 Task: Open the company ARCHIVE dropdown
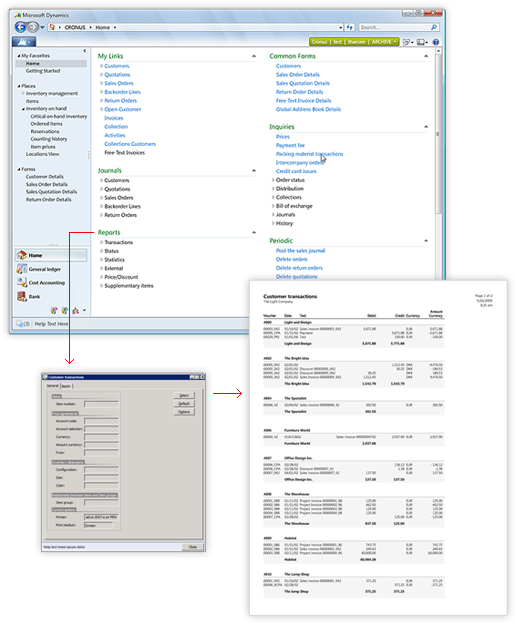pyautogui.click(x=395, y=41)
